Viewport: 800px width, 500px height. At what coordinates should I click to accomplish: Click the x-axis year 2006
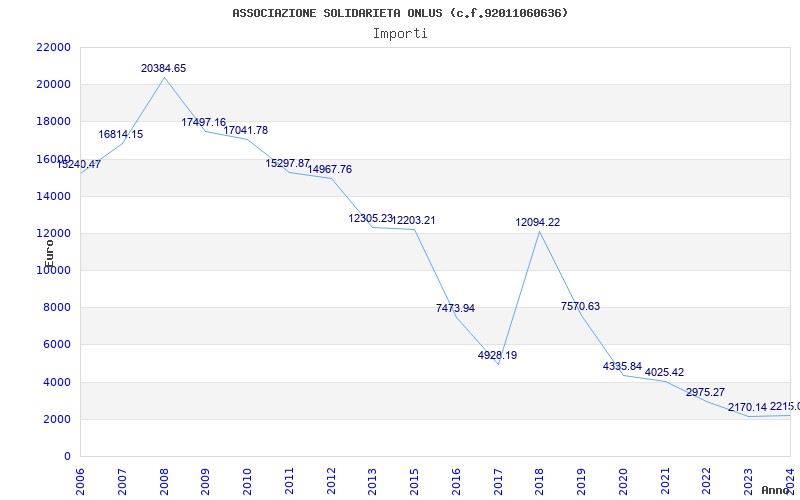tap(81, 481)
